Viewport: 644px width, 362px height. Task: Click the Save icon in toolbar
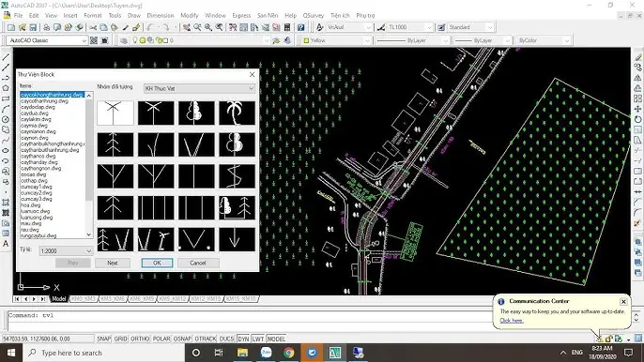pos(33,27)
